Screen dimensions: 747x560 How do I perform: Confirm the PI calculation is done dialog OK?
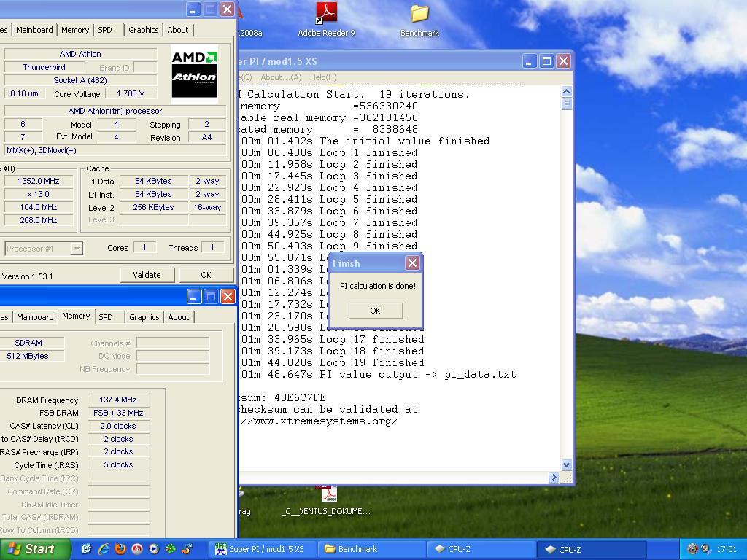pos(376,311)
